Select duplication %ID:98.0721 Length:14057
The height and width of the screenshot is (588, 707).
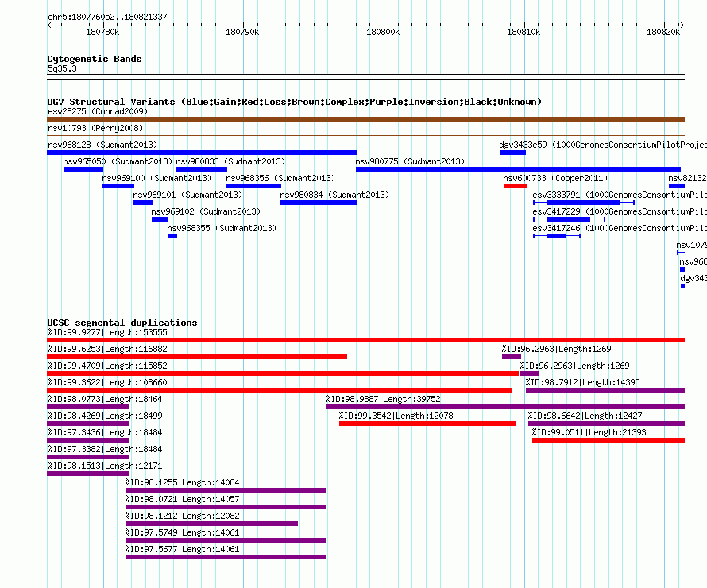tap(226, 507)
